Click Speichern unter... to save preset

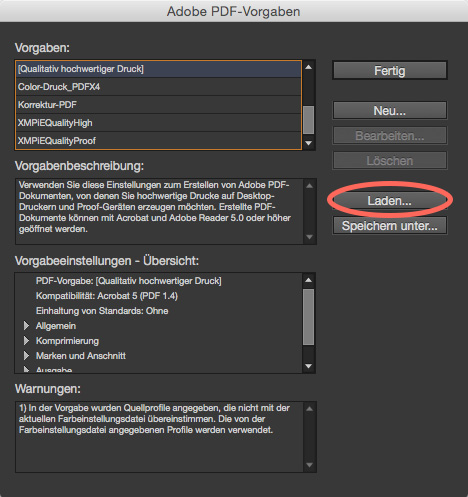[x=390, y=226]
